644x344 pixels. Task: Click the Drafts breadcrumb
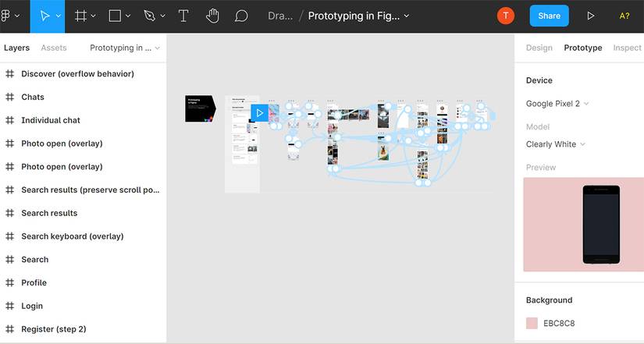point(280,16)
